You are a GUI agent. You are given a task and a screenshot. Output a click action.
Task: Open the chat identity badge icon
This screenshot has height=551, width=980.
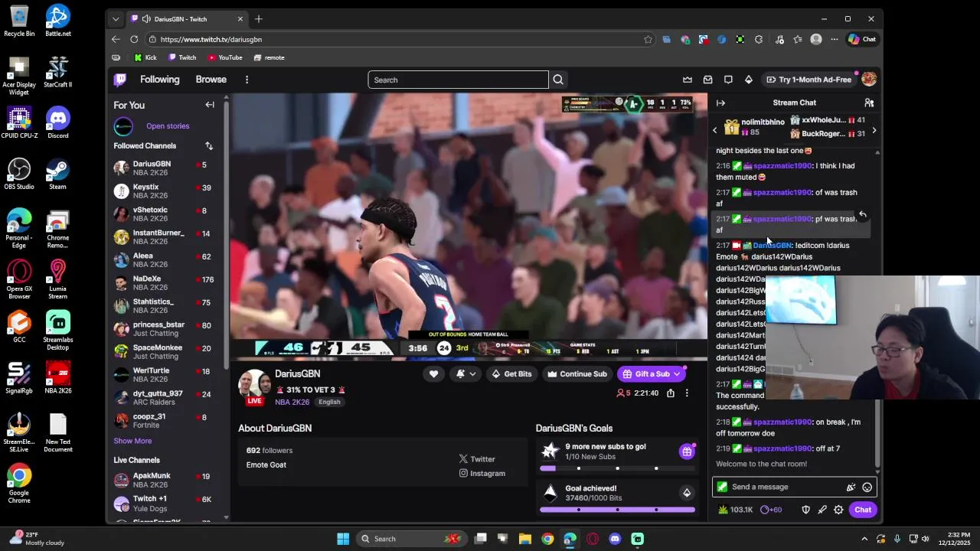coord(722,487)
